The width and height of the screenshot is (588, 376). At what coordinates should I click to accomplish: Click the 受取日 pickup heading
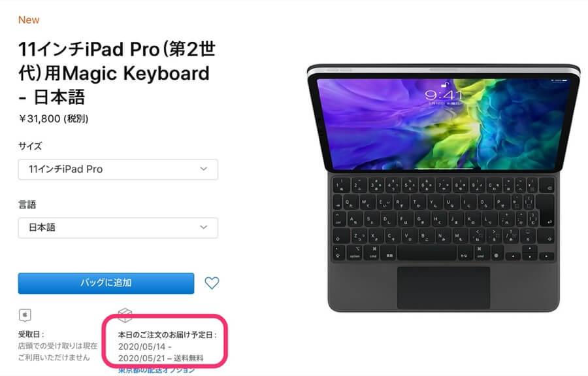(31, 334)
